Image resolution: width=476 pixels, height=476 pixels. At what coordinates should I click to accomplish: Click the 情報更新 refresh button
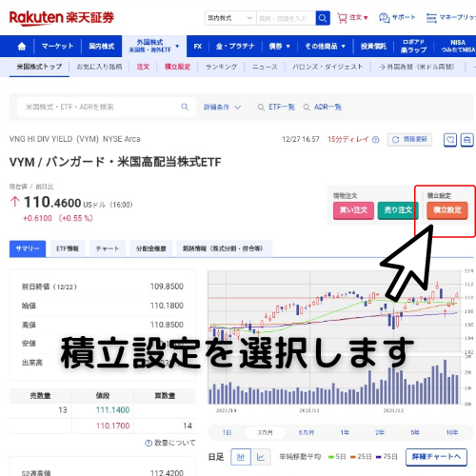pyautogui.click(x=409, y=140)
